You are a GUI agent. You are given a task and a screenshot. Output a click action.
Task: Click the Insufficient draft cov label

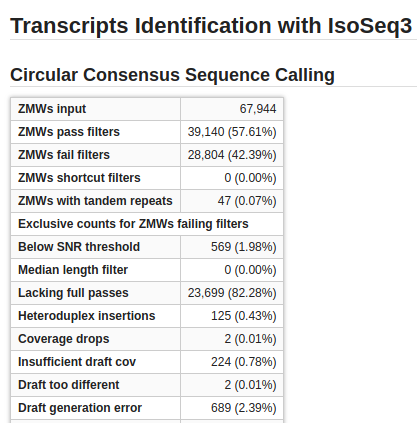[77, 362]
